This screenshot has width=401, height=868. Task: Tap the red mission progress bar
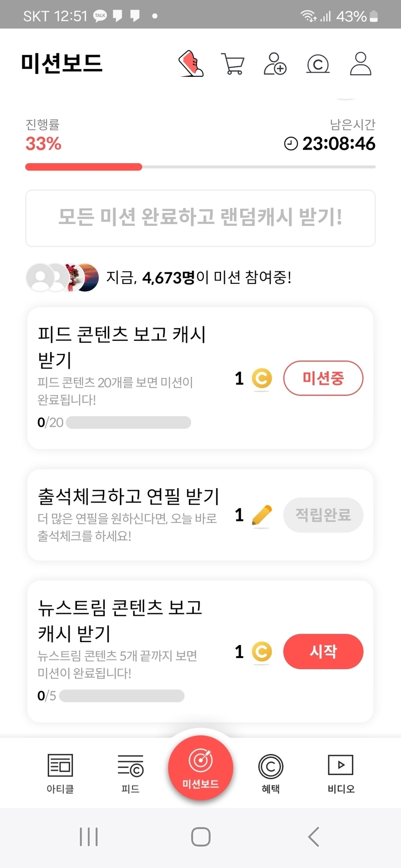click(84, 167)
